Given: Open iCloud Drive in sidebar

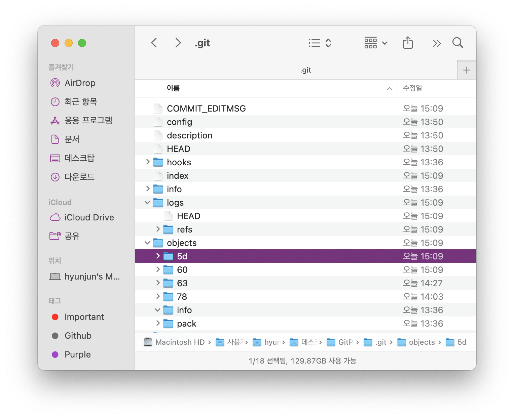Looking at the screenshot, I should pyautogui.click(x=82, y=217).
